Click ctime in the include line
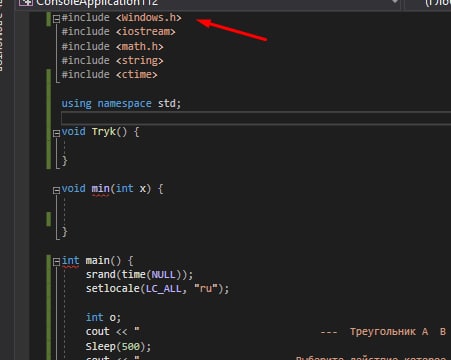The width and height of the screenshot is (451, 360). 137,74
